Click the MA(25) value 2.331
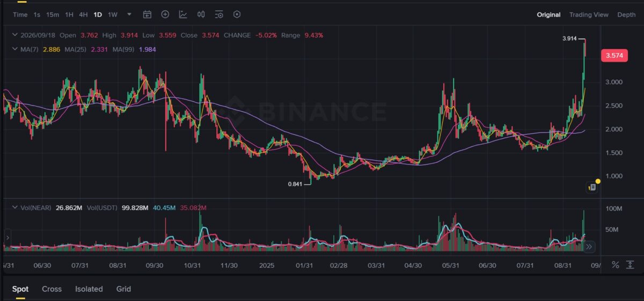Viewport: 644px width, 301px height. click(100, 49)
